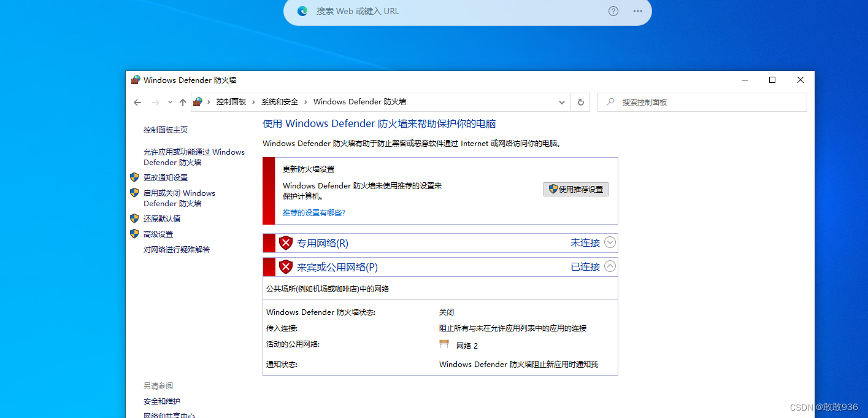
Task: Select 系统和安全 breadcrumb
Action: pos(280,102)
